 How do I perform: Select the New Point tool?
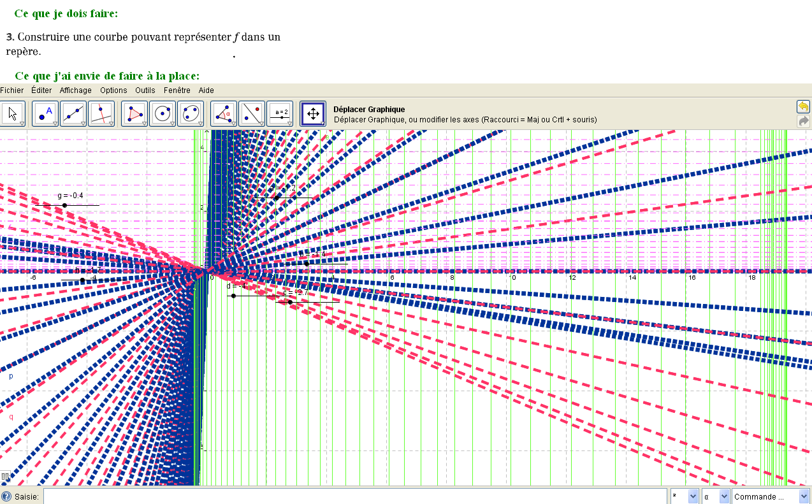pos(45,114)
